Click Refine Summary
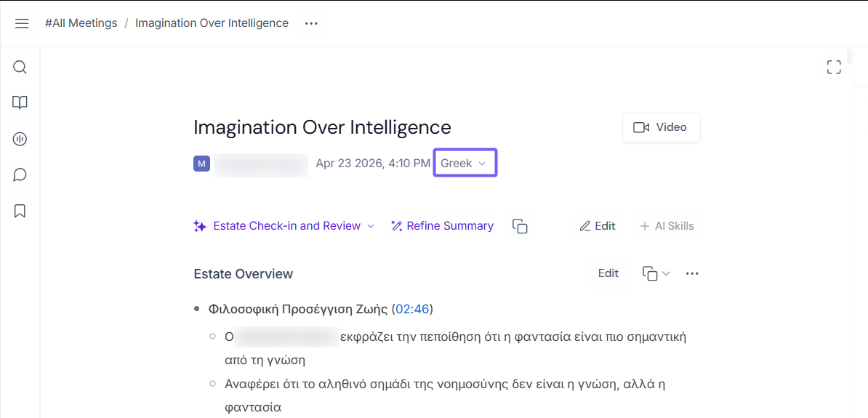 point(442,226)
